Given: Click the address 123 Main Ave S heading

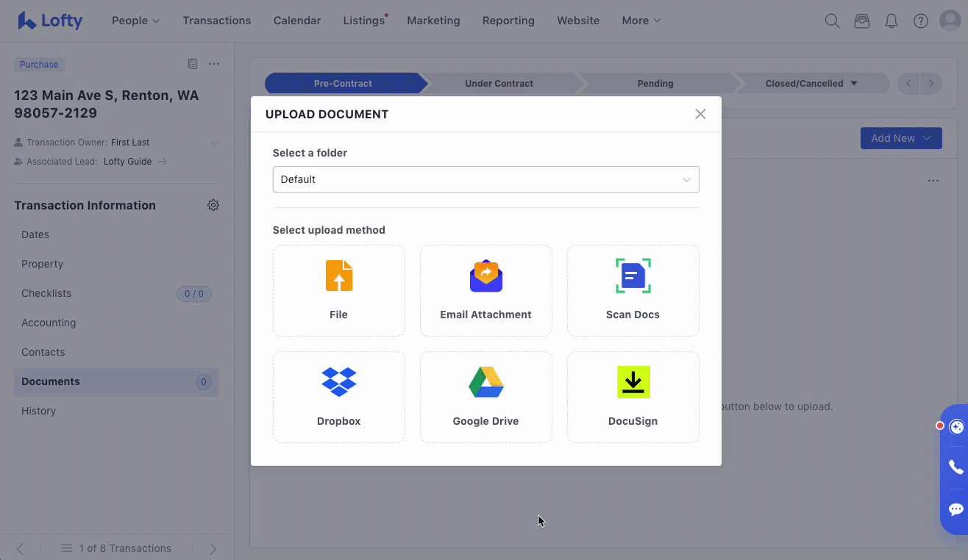Looking at the screenshot, I should 107,104.
